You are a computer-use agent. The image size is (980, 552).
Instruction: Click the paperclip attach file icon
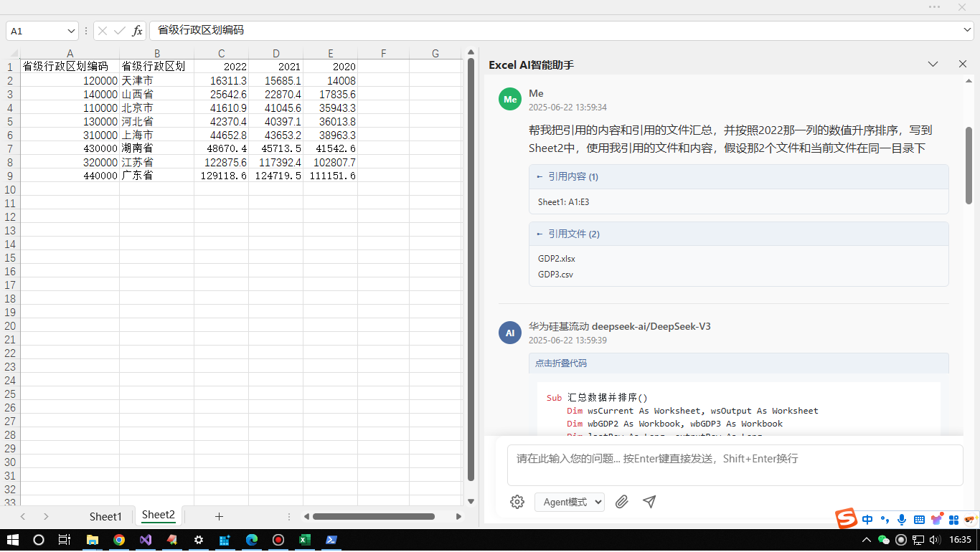tap(621, 502)
